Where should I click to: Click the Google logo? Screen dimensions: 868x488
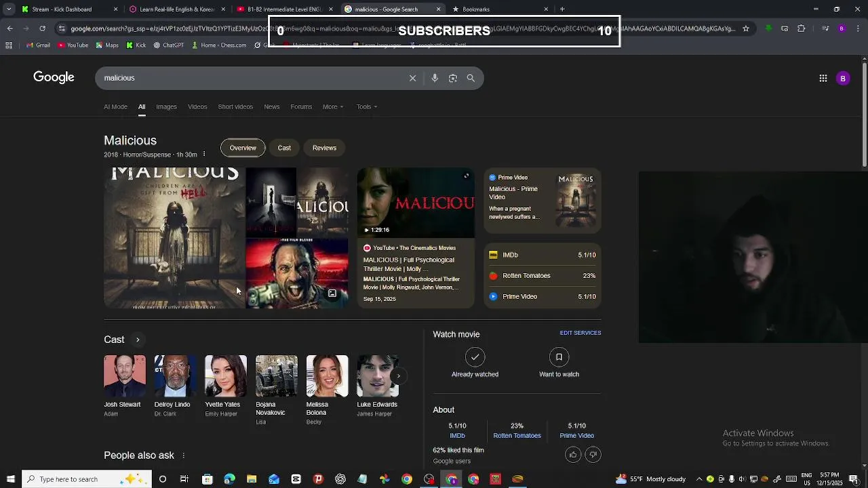click(54, 77)
